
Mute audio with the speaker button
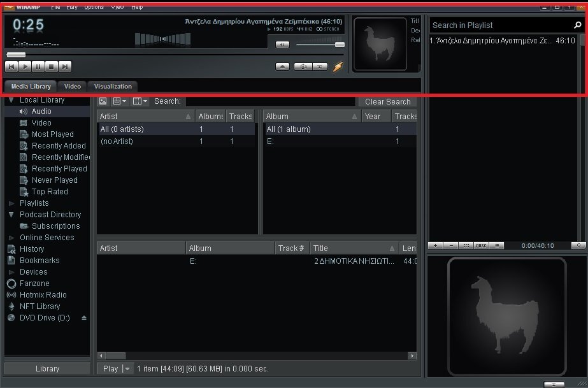pyautogui.click(x=282, y=45)
